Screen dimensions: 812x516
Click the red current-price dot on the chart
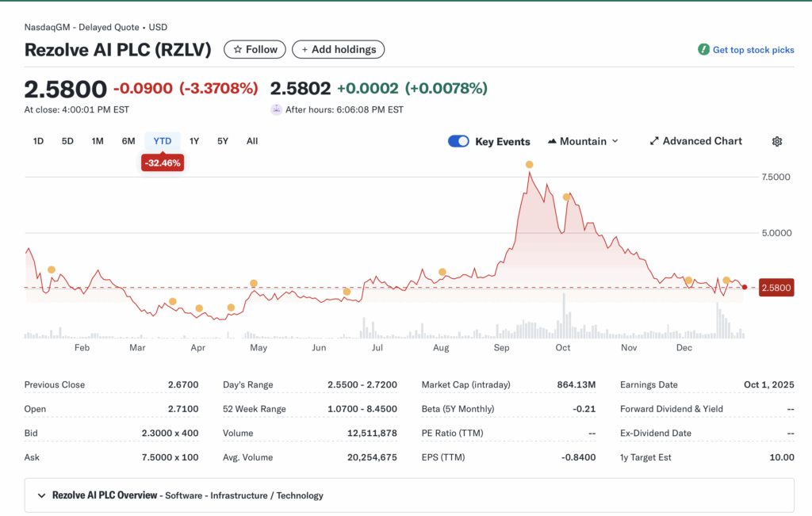pos(744,287)
